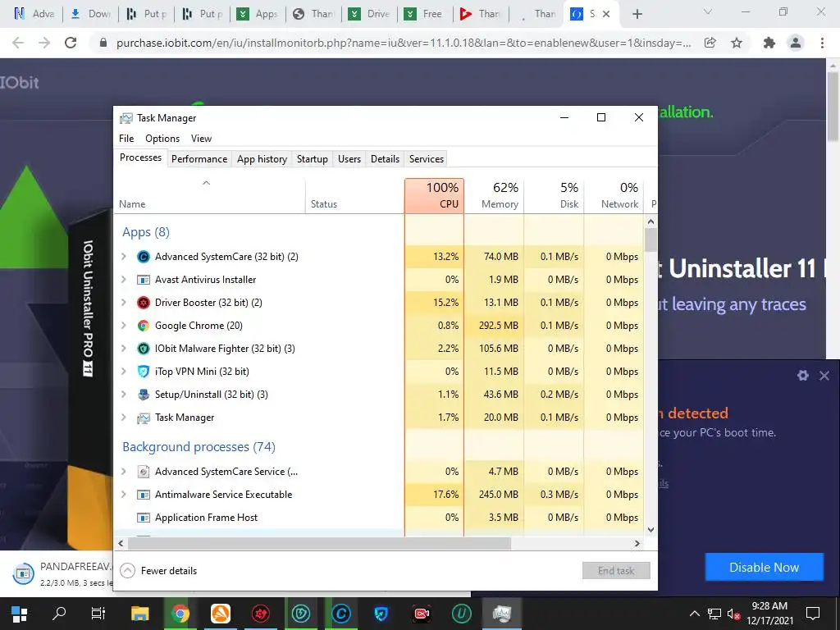This screenshot has width=840, height=630.
Task: Switch to the Startup tab
Action: point(313,159)
